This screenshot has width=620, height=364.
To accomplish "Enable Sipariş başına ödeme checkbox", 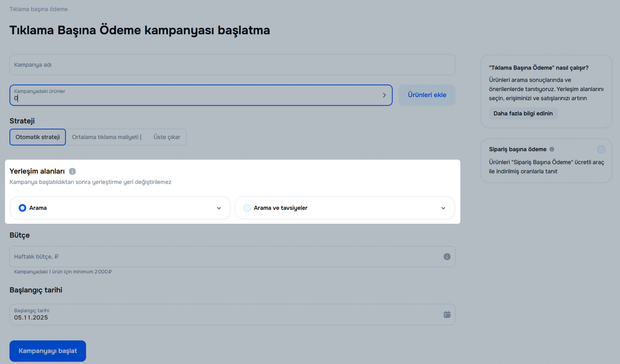I will point(601,149).
